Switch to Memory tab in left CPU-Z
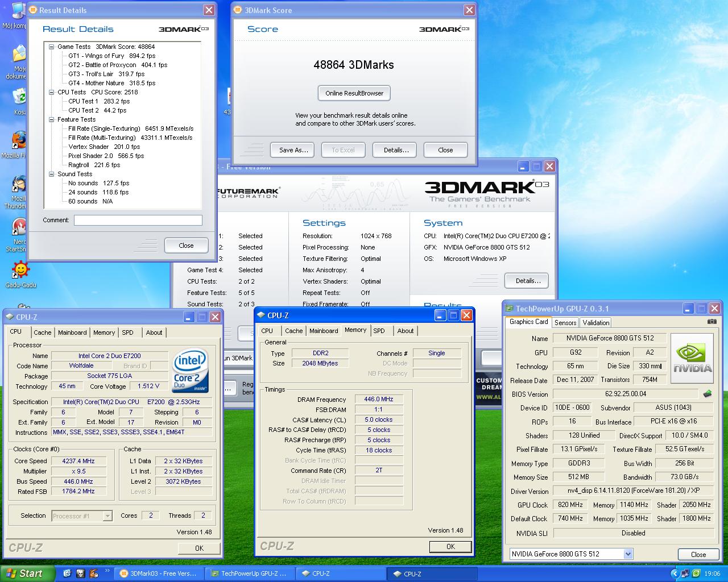 [104, 332]
